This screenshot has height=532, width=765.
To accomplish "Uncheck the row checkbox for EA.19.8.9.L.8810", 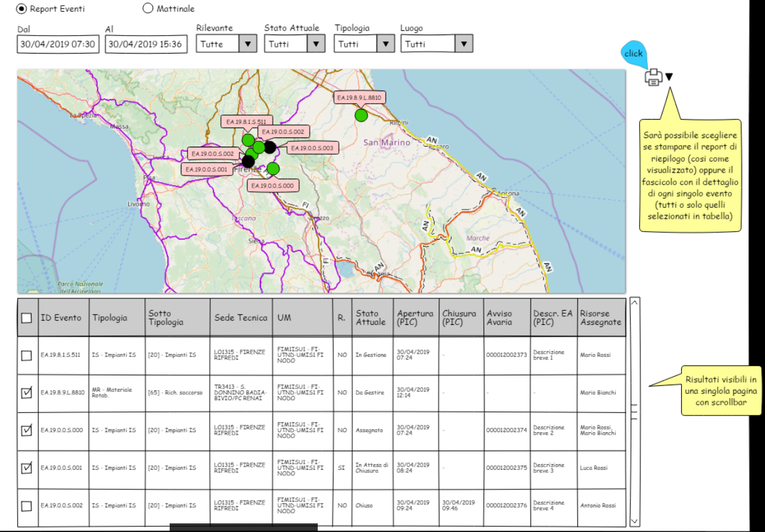I will point(27,393).
